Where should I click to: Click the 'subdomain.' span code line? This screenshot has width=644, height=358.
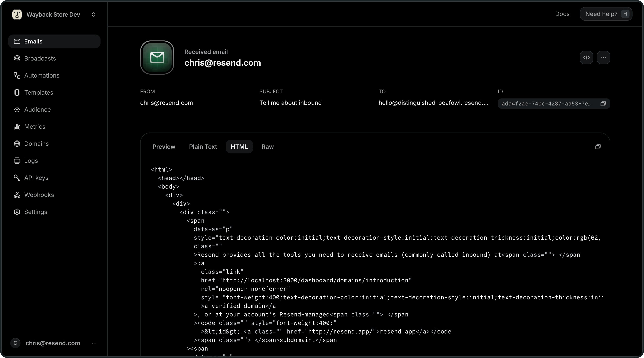coord(265,340)
